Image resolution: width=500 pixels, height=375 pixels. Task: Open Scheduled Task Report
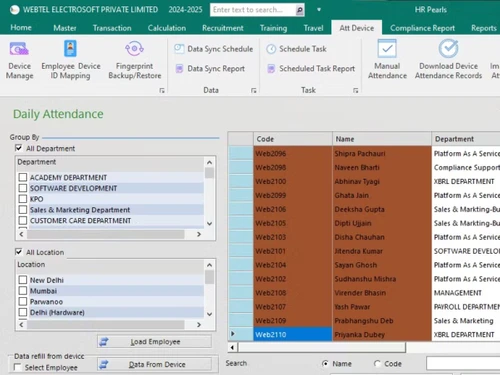tap(311, 69)
